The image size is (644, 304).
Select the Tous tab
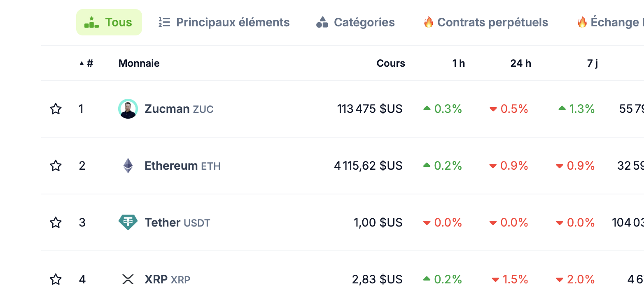point(109,22)
